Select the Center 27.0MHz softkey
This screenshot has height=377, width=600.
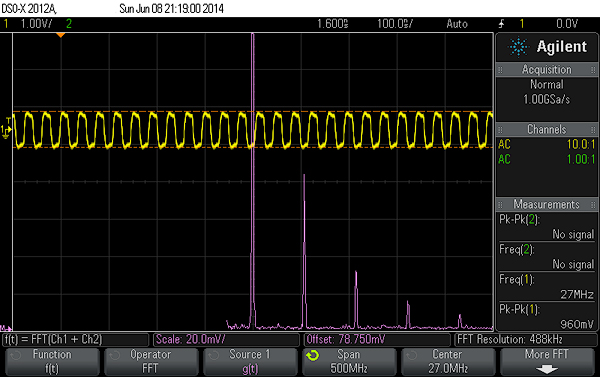448,361
